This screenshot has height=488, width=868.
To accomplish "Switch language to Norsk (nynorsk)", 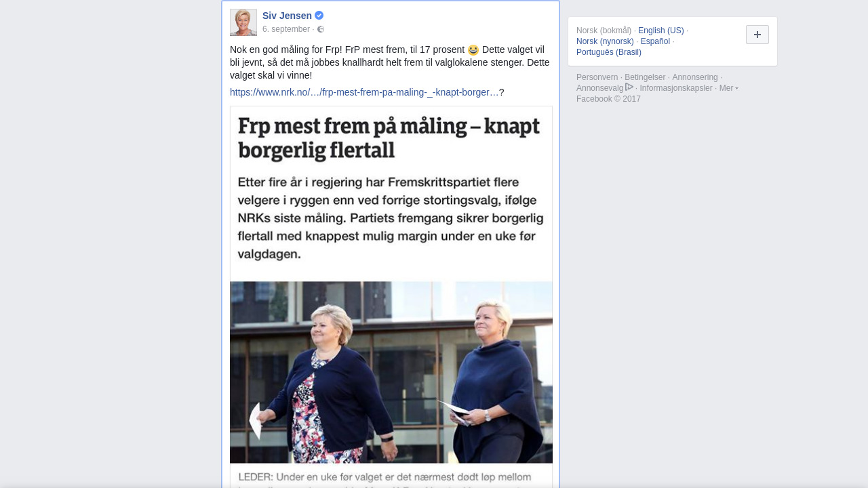I will click(605, 41).
